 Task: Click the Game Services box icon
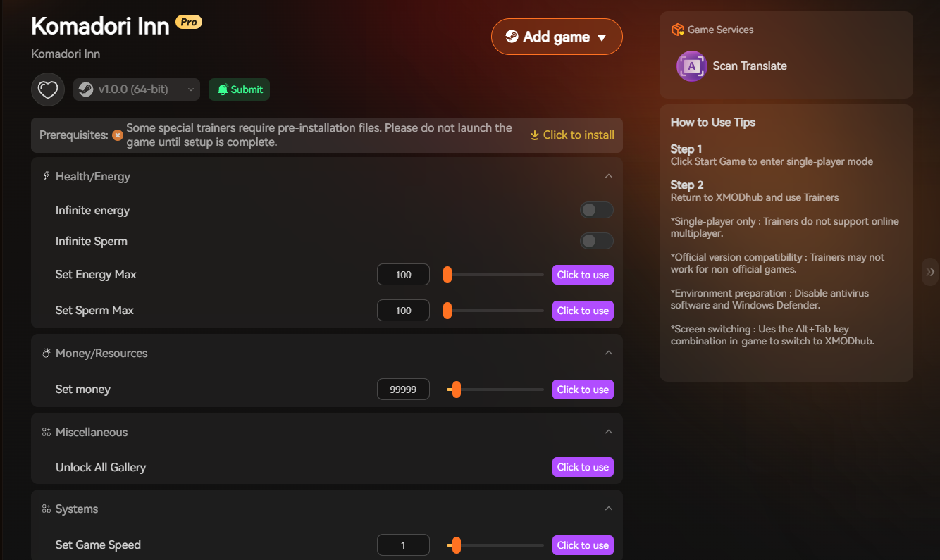pyautogui.click(x=677, y=30)
